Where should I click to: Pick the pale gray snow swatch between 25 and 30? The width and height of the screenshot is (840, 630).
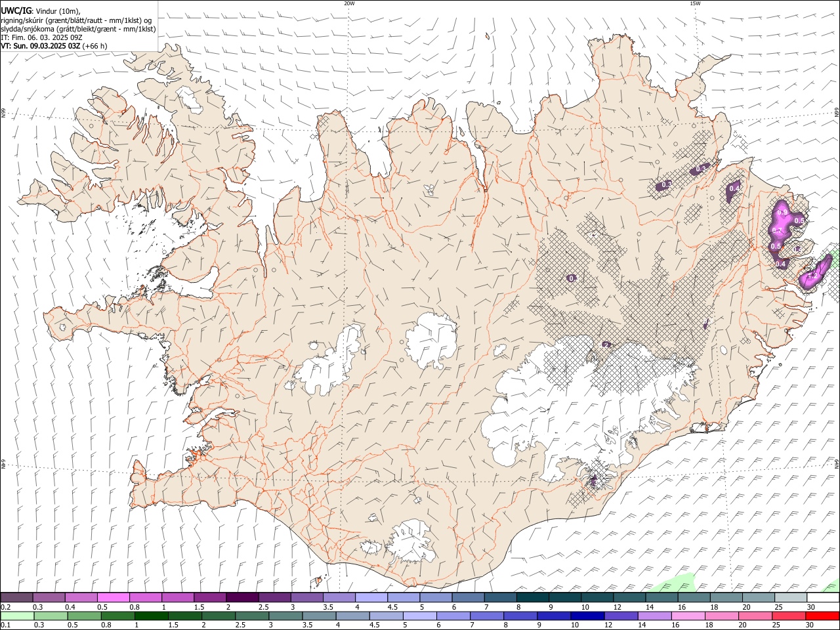791,597
